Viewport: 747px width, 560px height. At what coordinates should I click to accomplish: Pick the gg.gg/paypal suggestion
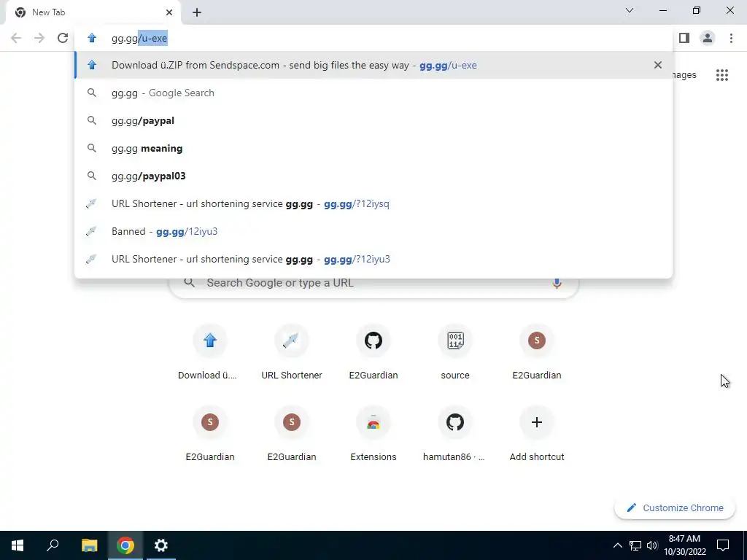pyautogui.click(x=373, y=120)
